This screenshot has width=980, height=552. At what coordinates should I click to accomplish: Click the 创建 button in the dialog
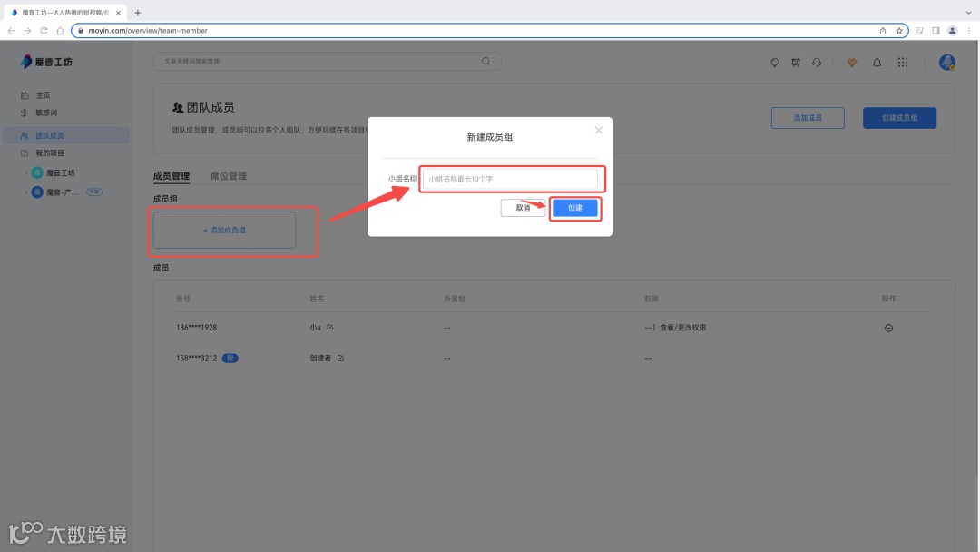click(x=574, y=208)
